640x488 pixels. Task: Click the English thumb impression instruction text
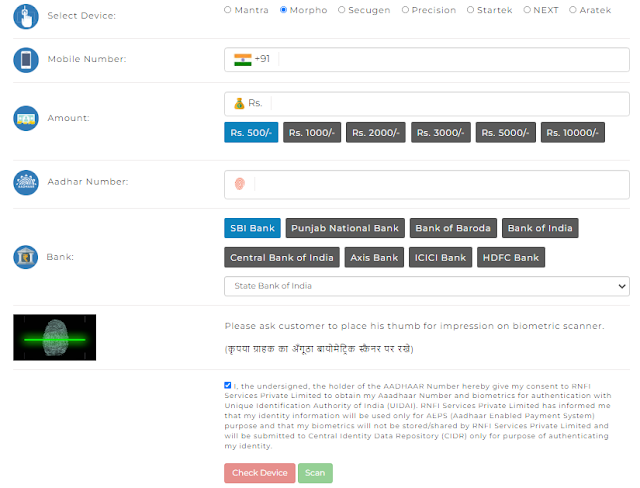pos(414,326)
